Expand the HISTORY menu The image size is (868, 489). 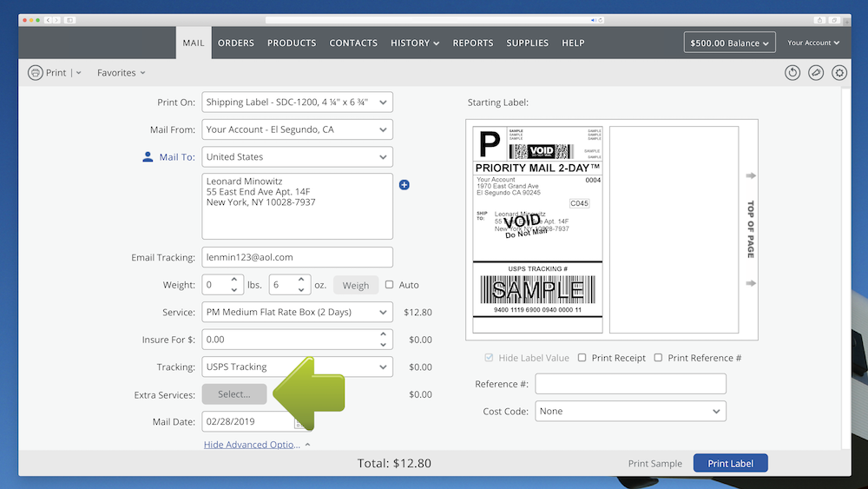coord(415,43)
